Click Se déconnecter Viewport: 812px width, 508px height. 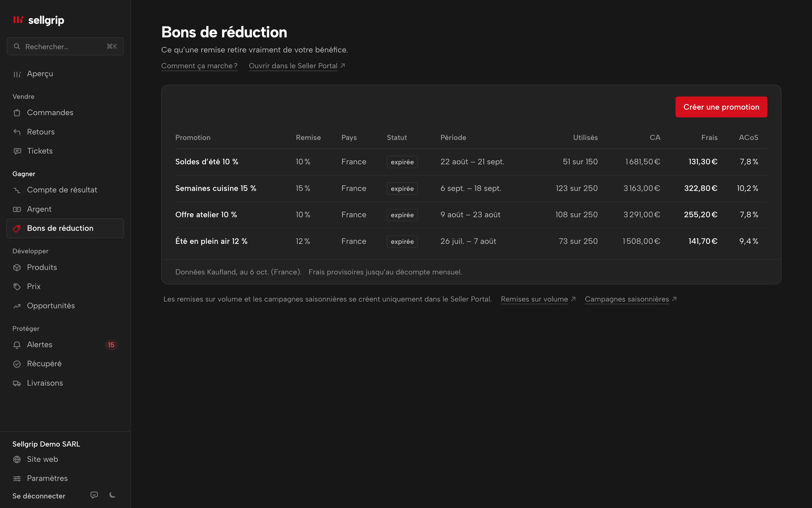(39, 496)
